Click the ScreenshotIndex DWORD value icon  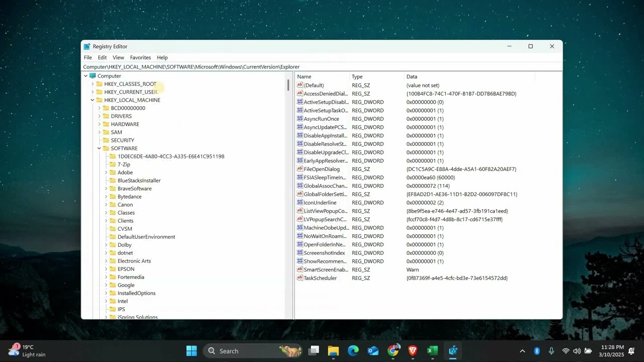coord(300,253)
